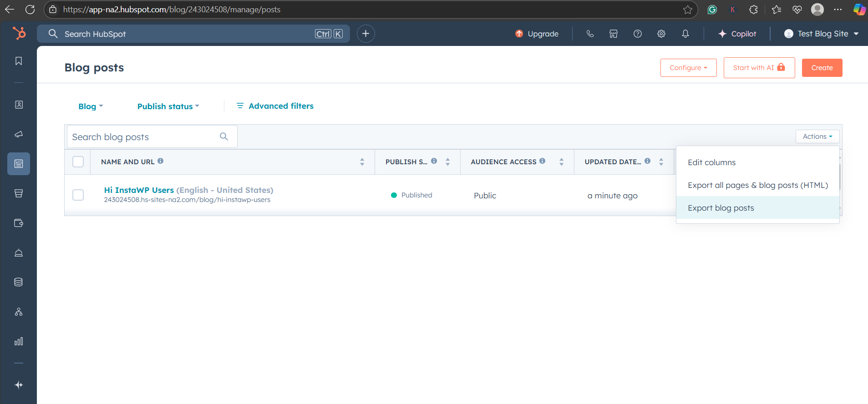Open the Test Blog Site account menu
This screenshot has height=404, width=868.
pos(822,34)
